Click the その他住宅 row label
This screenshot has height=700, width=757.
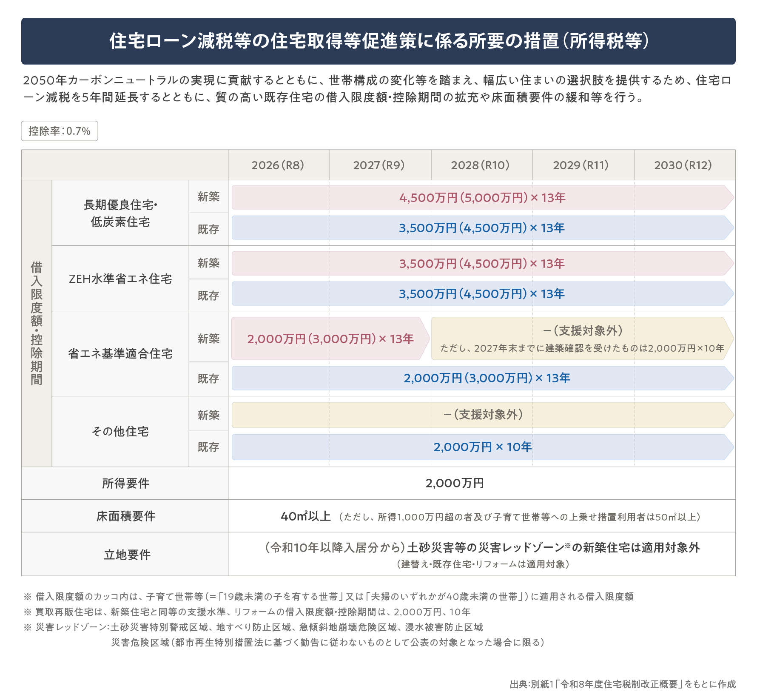pos(120,432)
